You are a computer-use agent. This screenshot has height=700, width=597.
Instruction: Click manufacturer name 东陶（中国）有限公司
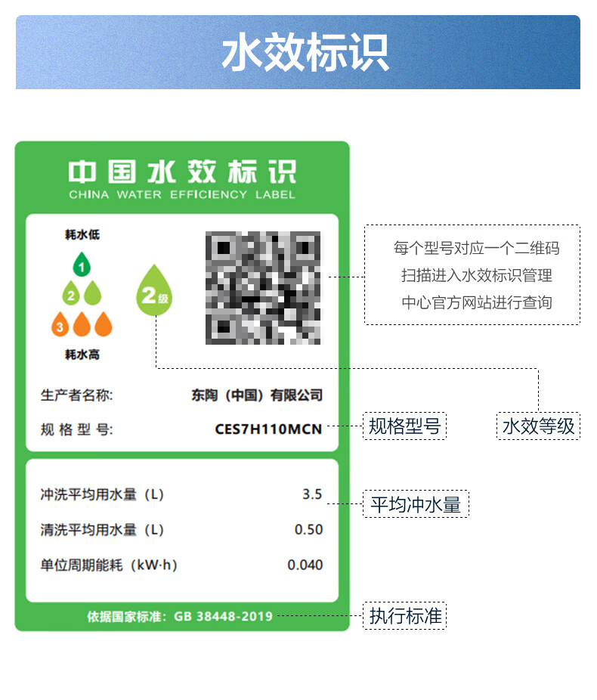click(257, 395)
